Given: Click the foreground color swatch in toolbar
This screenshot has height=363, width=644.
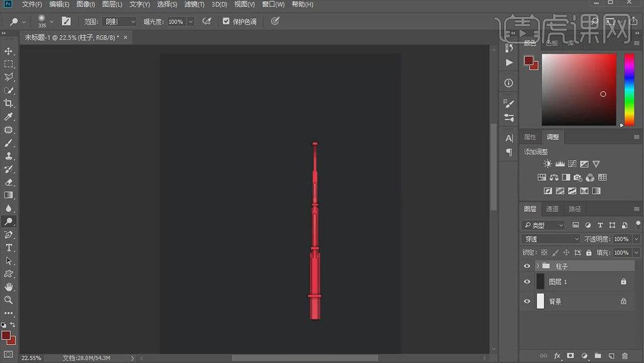Looking at the screenshot, I should 6,336.
